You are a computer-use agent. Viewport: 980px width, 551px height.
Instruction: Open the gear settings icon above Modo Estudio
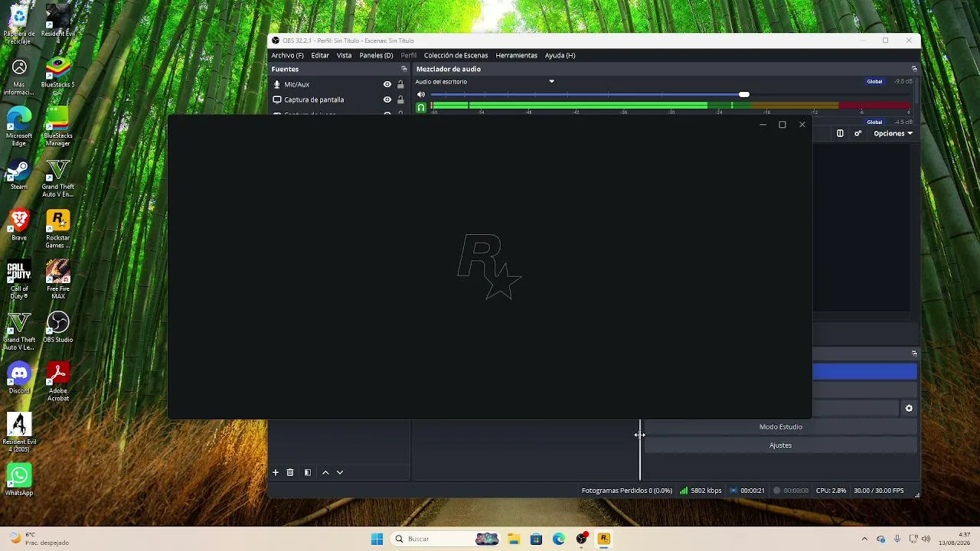pyautogui.click(x=909, y=409)
